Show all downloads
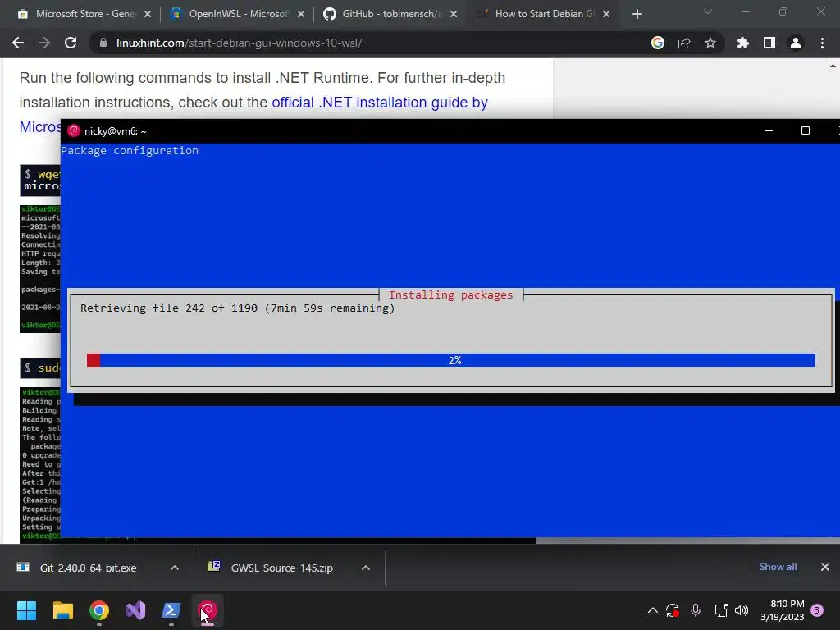Screen dimensions: 840x630 click(778, 567)
